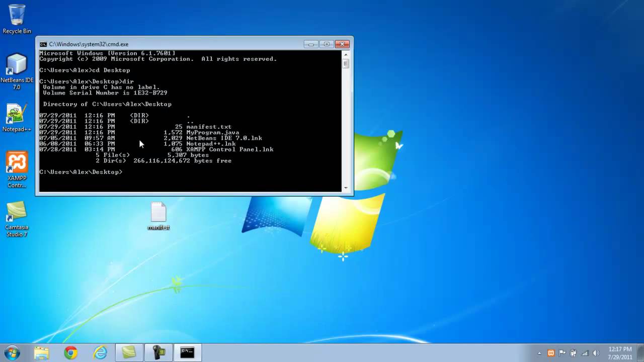
Task: Open the cmd window system menu icon
Action: [43, 44]
